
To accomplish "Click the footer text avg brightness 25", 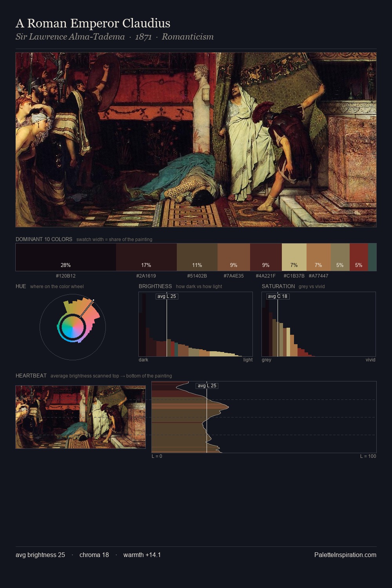I will click(x=40, y=555).
